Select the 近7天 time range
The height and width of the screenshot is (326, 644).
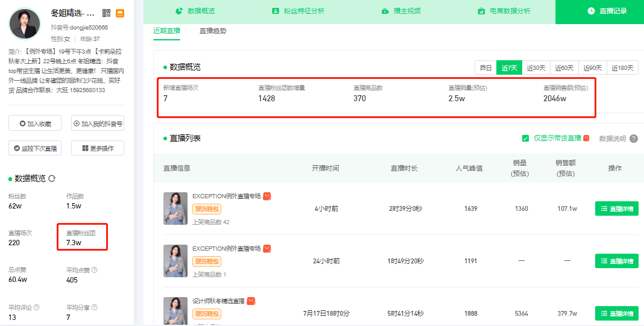click(x=510, y=67)
